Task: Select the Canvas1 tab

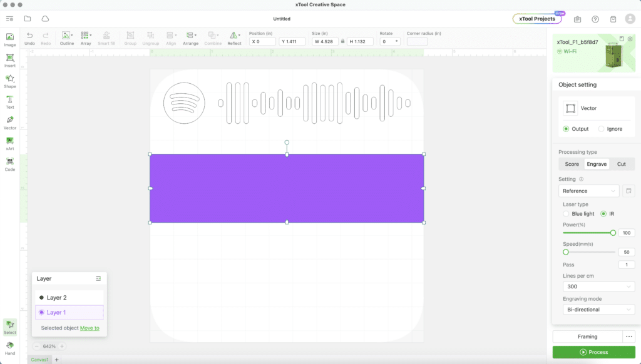Action: point(39,360)
